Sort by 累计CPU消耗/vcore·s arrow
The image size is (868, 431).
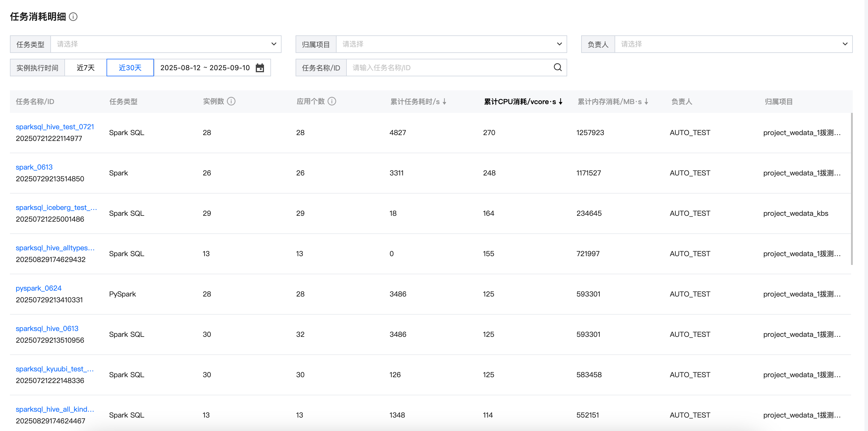pyautogui.click(x=560, y=102)
